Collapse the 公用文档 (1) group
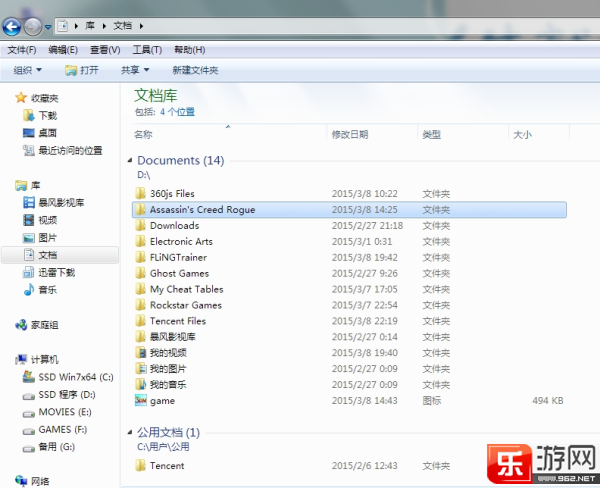Viewport: 600px width, 488px height. pyautogui.click(x=130, y=433)
